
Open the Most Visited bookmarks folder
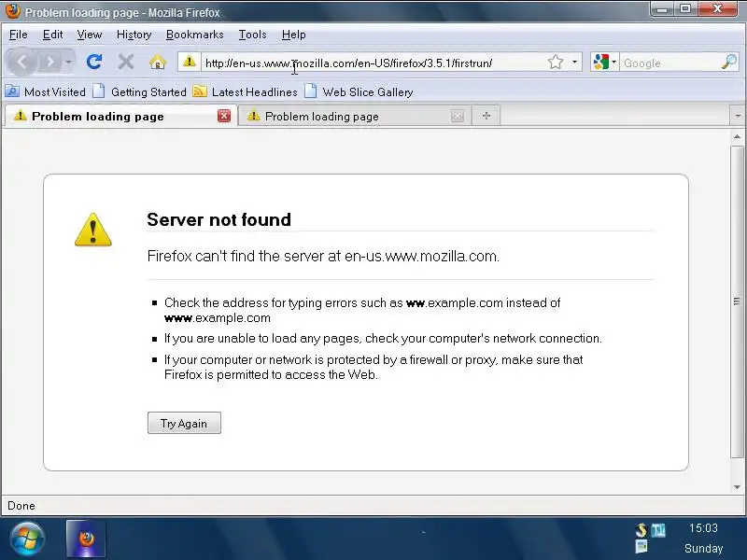[46, 91]
